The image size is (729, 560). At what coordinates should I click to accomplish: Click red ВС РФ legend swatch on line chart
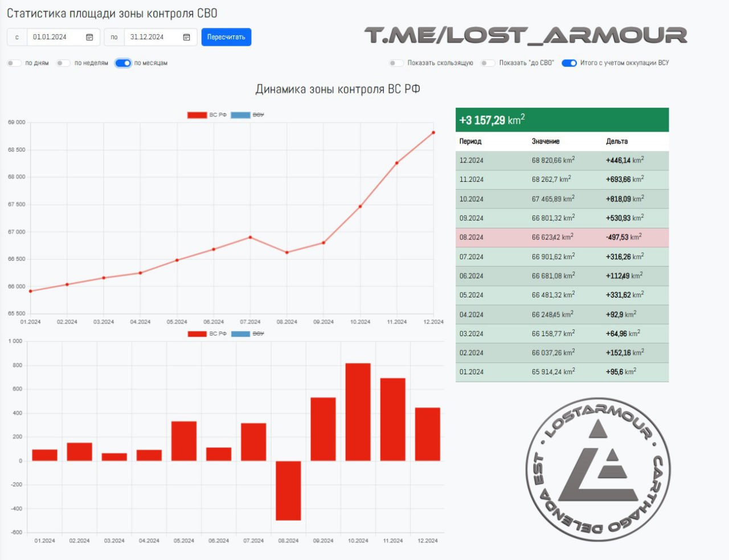[x=197, y=115]
